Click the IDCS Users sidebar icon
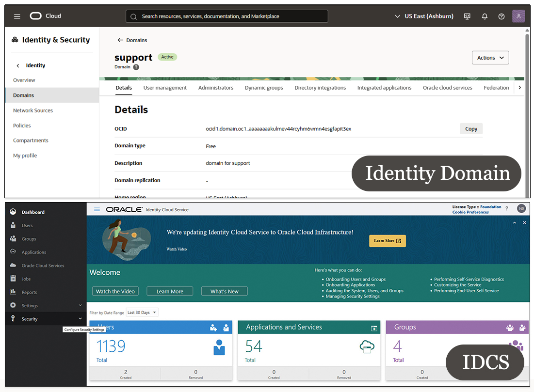 pos(13,225)
